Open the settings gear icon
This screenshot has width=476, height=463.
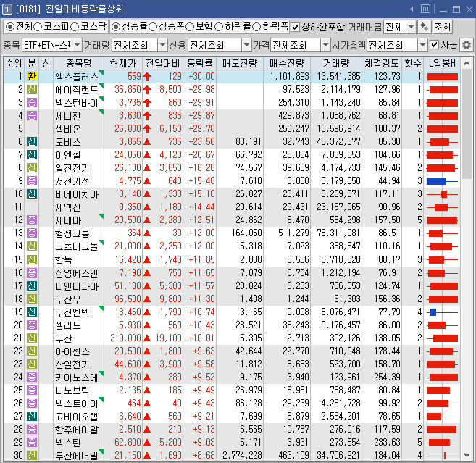(467, 45)
